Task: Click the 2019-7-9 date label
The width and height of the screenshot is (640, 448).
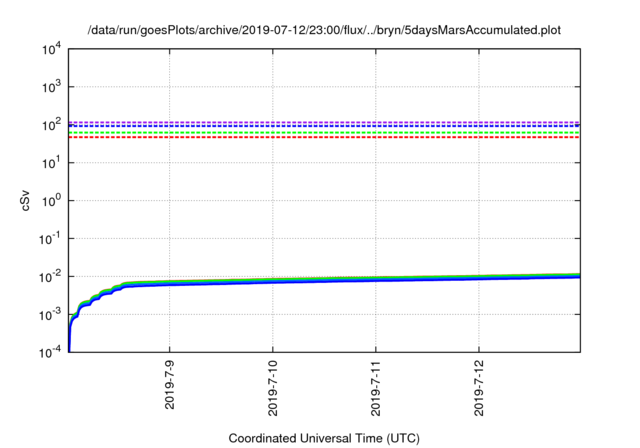Action: [169, 384]
